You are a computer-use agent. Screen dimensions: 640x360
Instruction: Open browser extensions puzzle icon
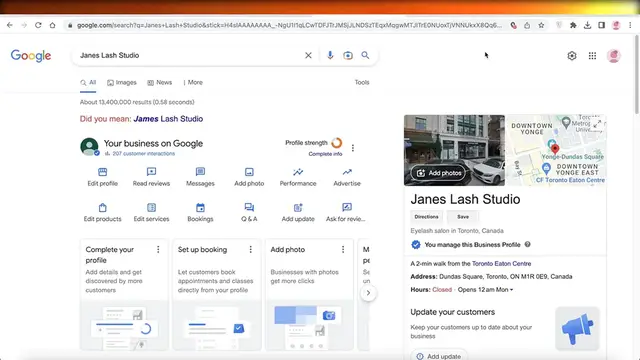[x=573, y=25]
